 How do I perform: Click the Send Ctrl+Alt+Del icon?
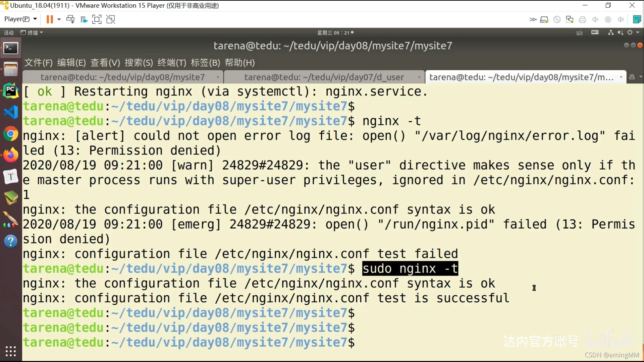pyautogui.click(x=70, y=19)
